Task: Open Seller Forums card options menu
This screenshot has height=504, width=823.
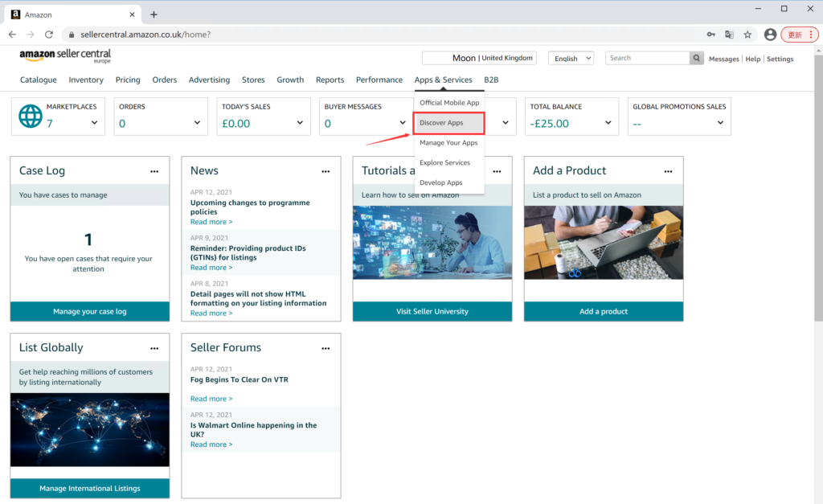Action: point(326,348)
